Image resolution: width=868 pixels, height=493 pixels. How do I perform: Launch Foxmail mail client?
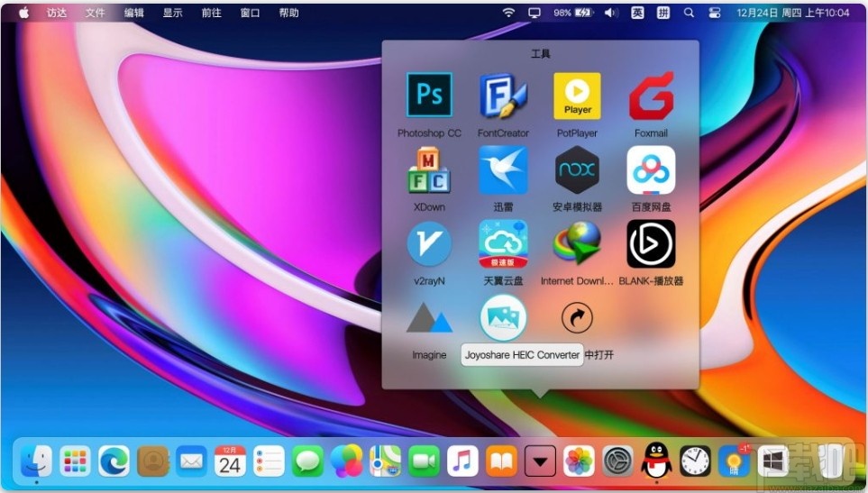click(651, 96)
